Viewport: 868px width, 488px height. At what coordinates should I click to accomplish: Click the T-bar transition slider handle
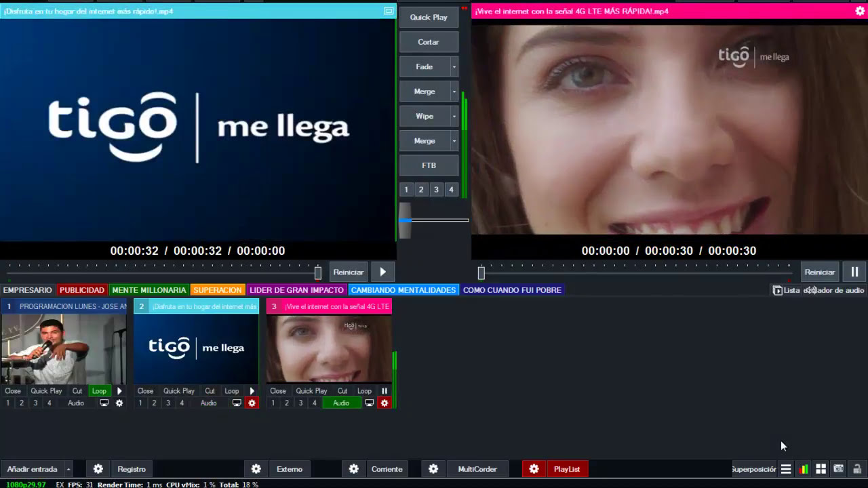[x=405, y=220]
